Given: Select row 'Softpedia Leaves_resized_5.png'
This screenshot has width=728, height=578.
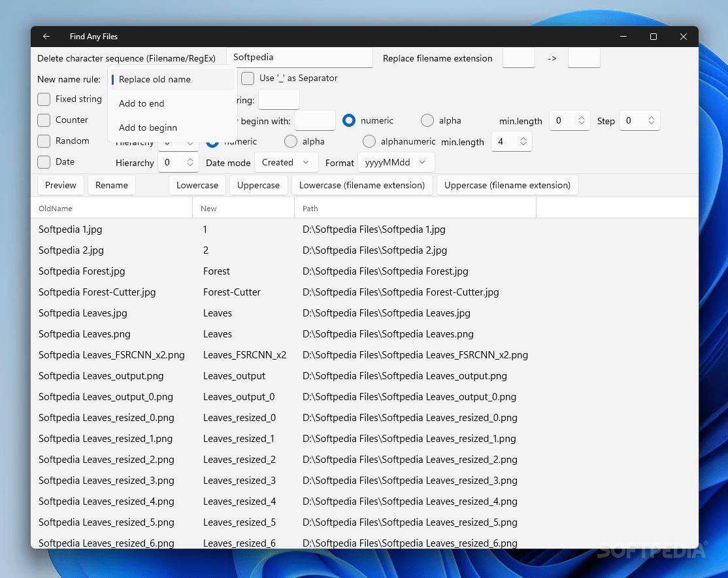Looking at the screenshot, I should [365, 522].
